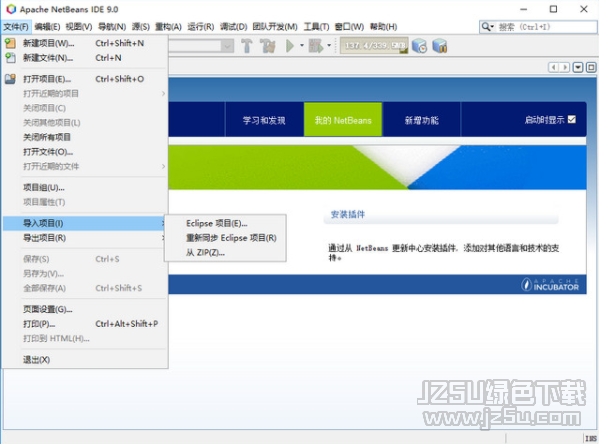This screenshot has width=599, height=444.
Task: Select 新建项目(W)... menu item
Action: (x=85, y=43)
